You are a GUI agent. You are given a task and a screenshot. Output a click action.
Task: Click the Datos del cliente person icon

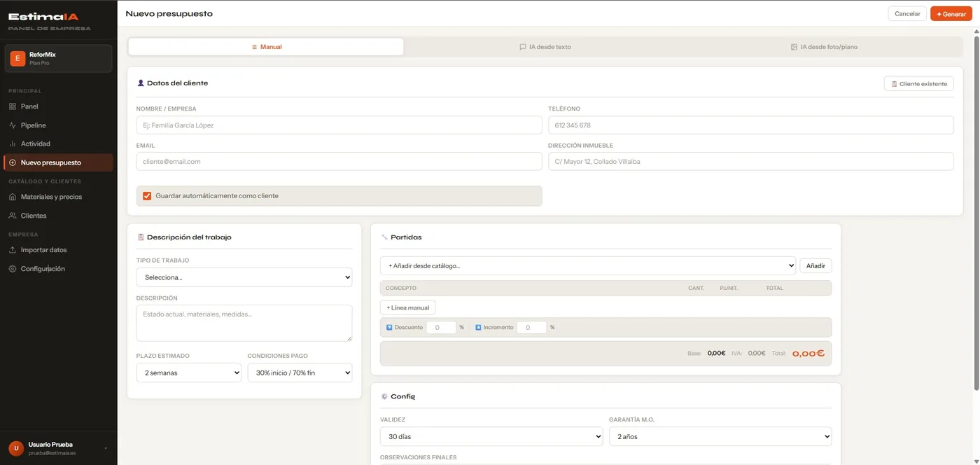[141, 83]
